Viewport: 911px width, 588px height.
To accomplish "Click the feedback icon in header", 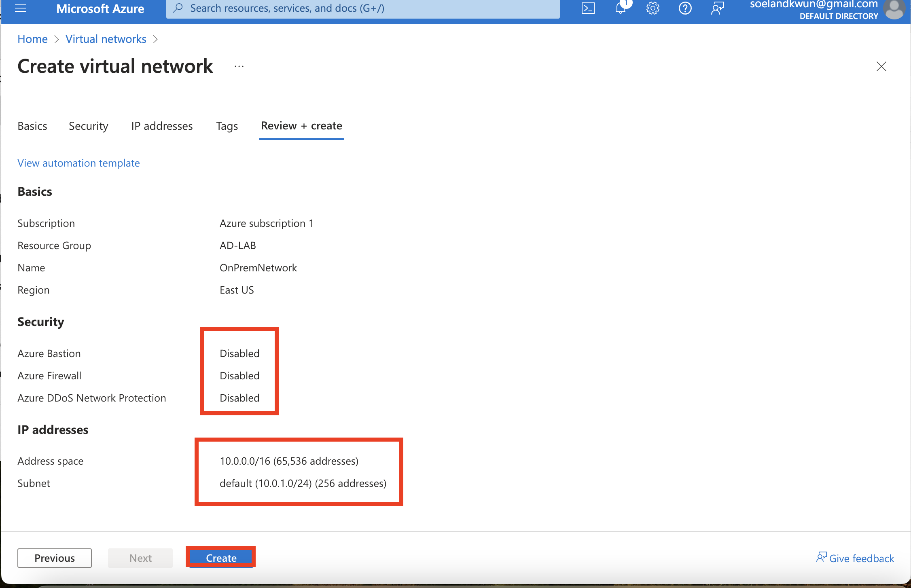I will [x=717, y=8].
